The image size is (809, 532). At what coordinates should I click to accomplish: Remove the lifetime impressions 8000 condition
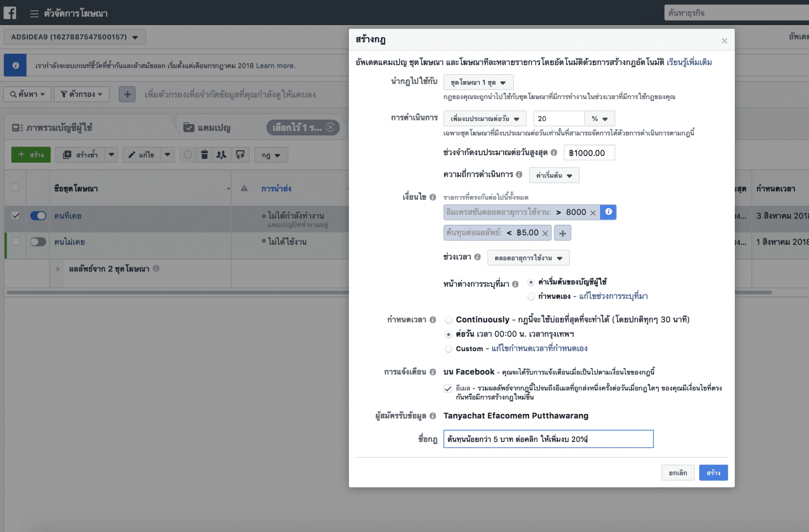point(593,213)
